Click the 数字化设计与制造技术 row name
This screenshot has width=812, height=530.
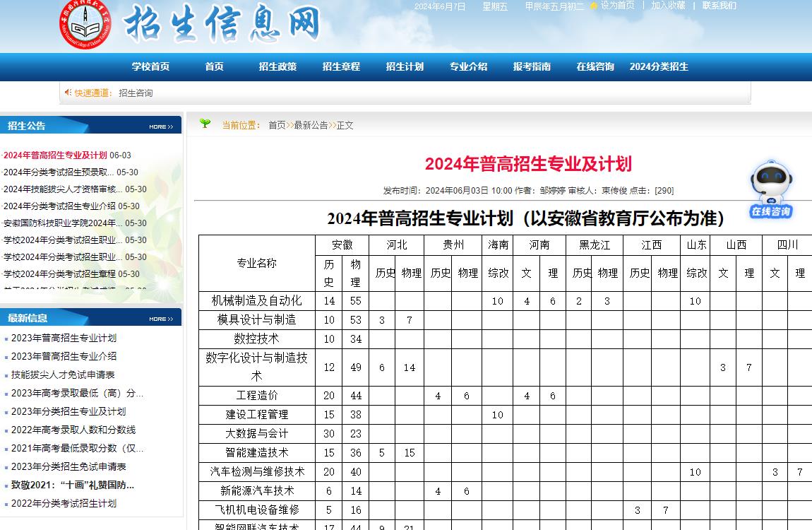[257, 367]
